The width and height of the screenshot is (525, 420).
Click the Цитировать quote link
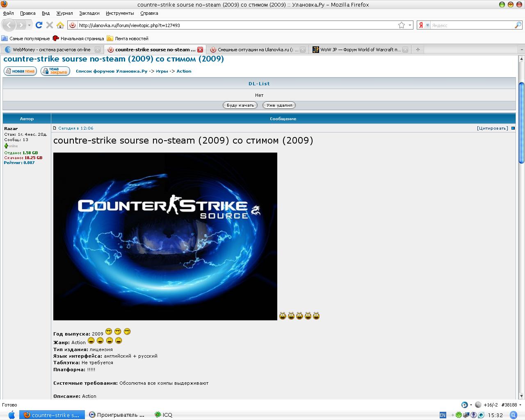tap(492, 128)
